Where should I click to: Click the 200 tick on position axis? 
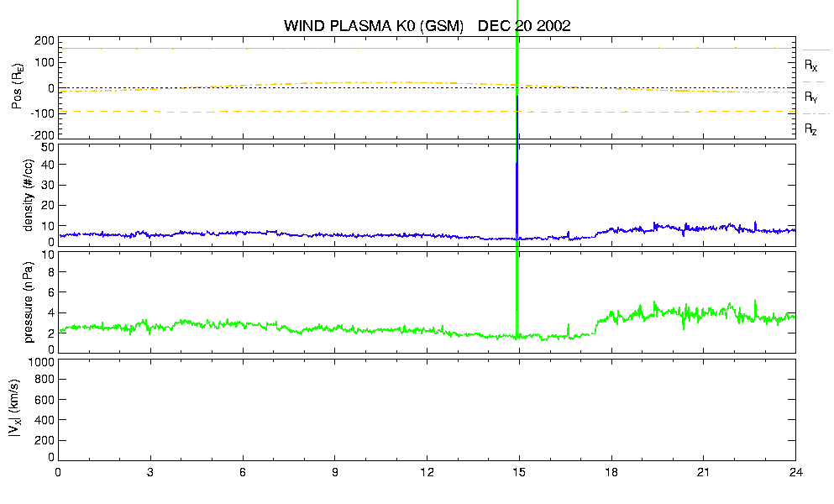tap(45, 41)
